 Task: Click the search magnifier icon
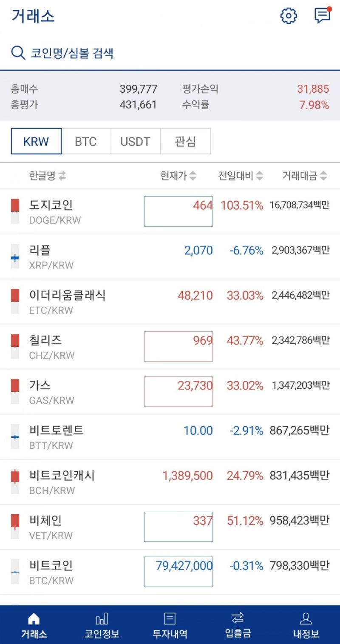[18, 52]
